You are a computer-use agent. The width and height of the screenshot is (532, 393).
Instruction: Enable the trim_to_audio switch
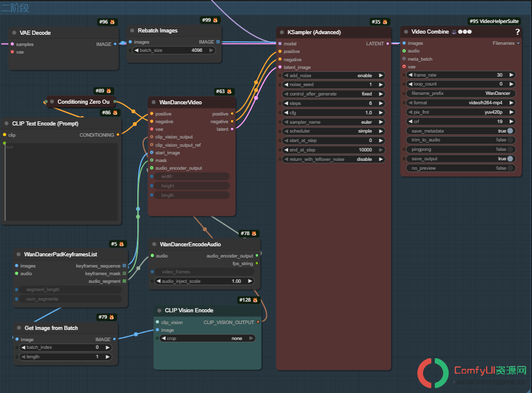460,140
